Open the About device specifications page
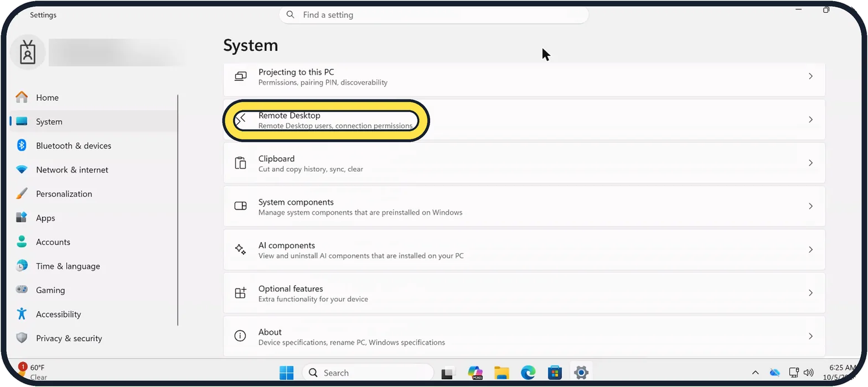868x387 pixels. pyautogui.click(x=524, y=336)
